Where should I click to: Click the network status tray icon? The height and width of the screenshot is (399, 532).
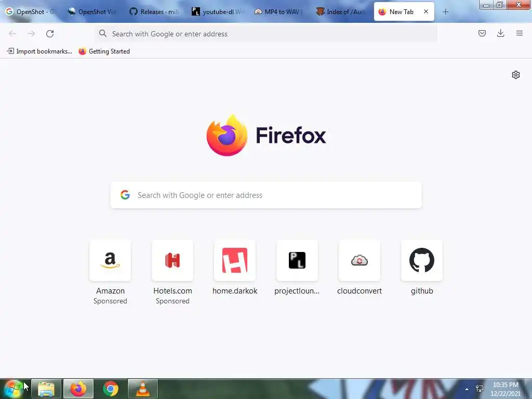tap(480, 389)
